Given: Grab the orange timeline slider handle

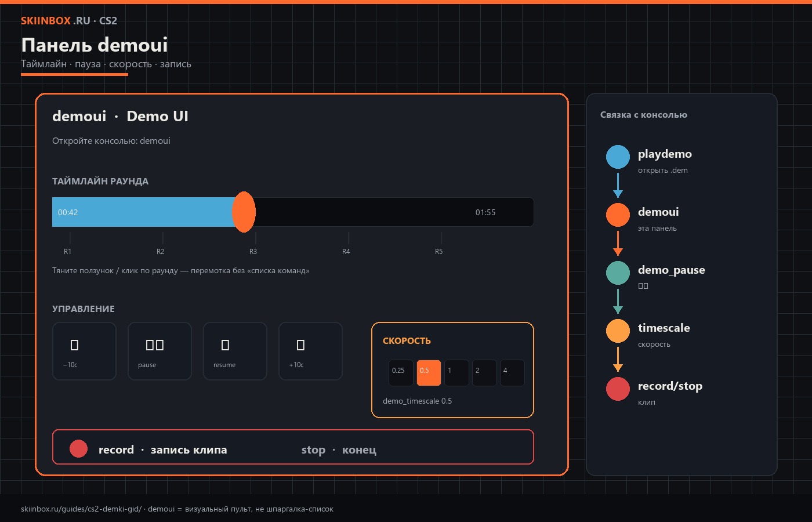Looking at the screenshot, I should [244, 212].
